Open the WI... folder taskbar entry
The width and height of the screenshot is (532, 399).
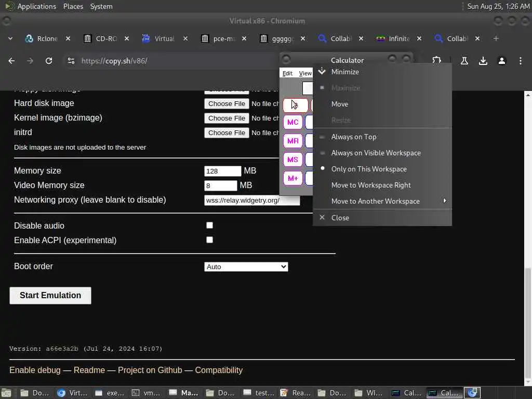pyautogui.click(x=369, y=393)
